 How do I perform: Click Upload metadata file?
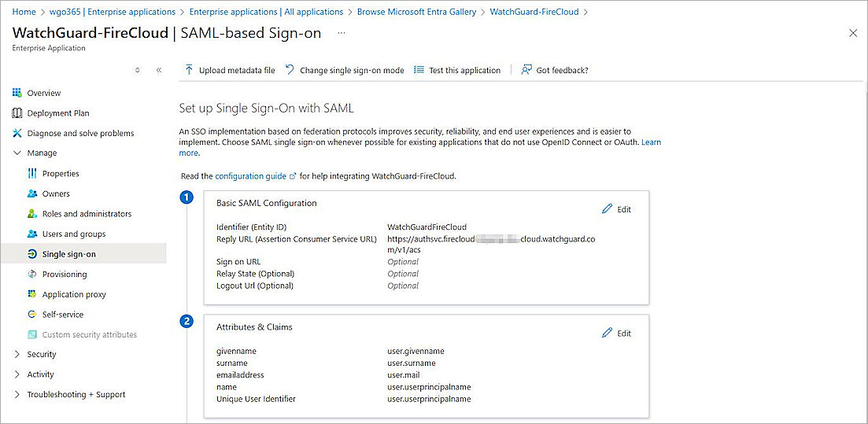pos(230,70)
